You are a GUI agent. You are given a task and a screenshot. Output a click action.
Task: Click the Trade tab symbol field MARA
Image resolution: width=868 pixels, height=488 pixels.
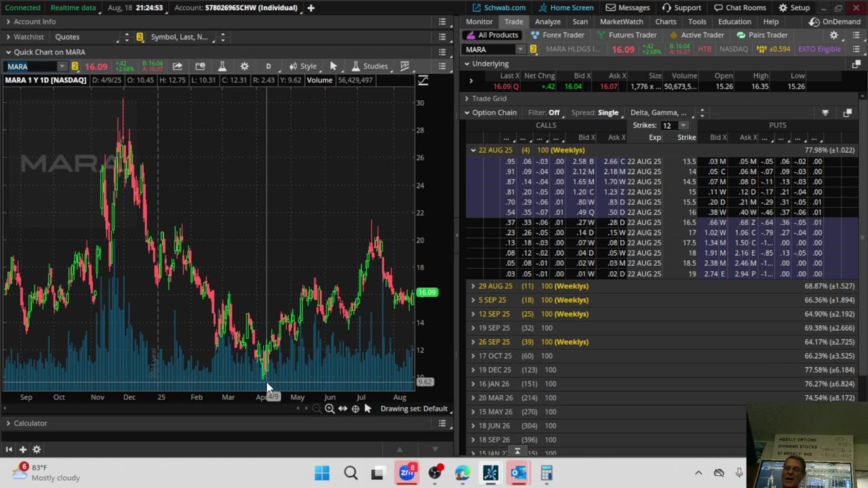pyautogui.click(x=490, y=49)
